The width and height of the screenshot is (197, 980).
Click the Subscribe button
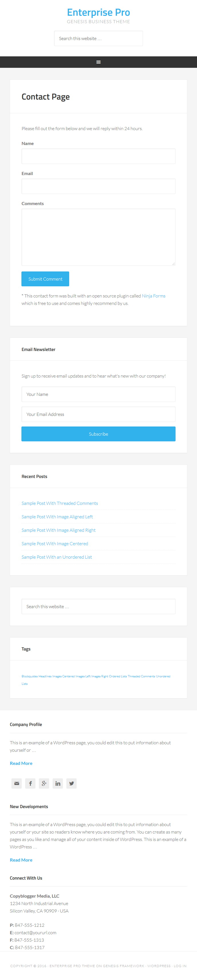tap(98, 434)
